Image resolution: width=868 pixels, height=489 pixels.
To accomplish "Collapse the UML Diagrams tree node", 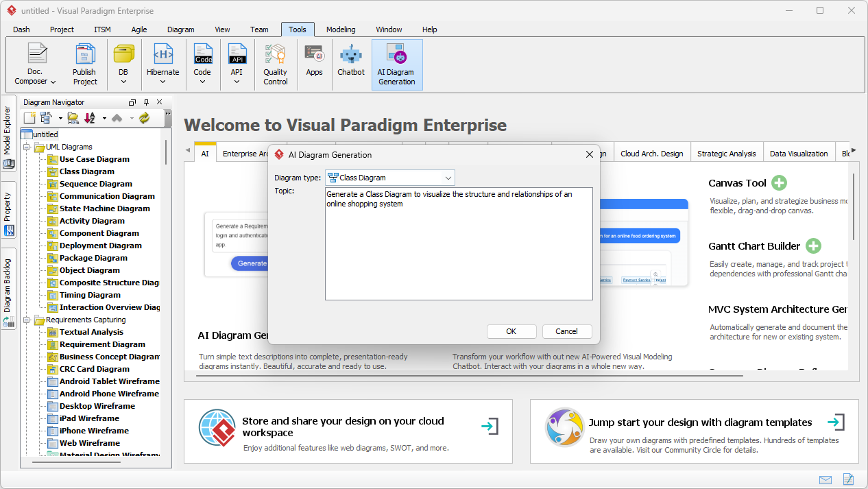I will (x=26, y=146).
